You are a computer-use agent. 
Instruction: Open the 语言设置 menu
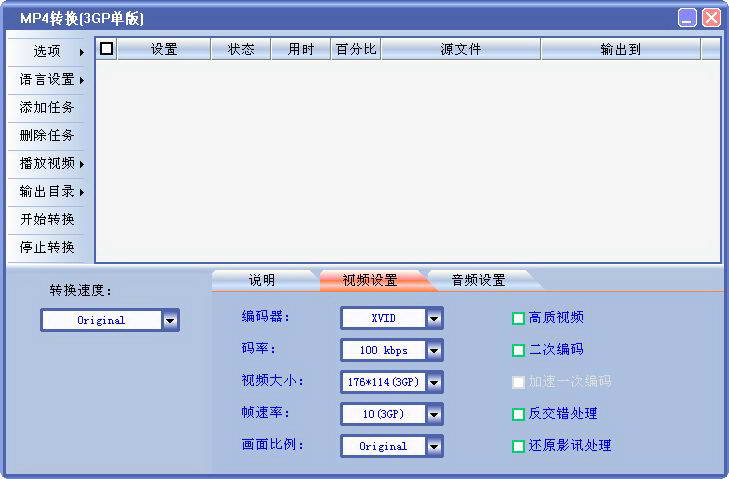46,80
